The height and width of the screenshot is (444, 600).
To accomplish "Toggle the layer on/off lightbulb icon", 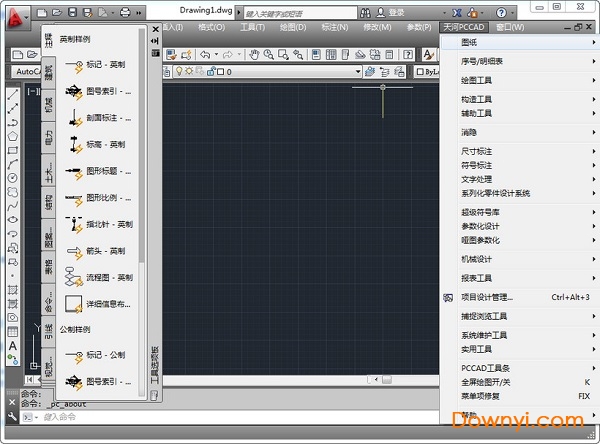I will tap(179, 71).
